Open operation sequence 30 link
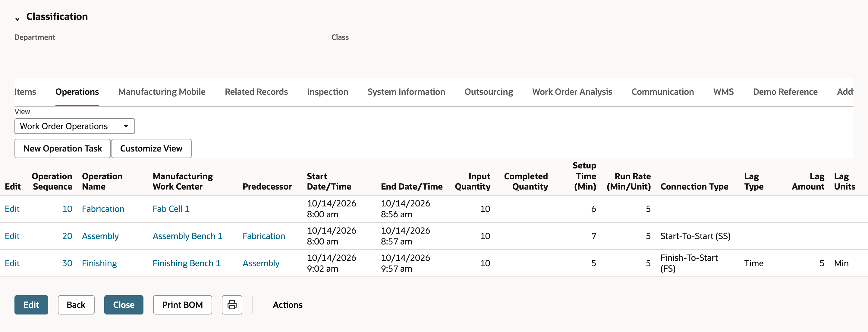This screenshot has width=868, height=332. point(67,263)
